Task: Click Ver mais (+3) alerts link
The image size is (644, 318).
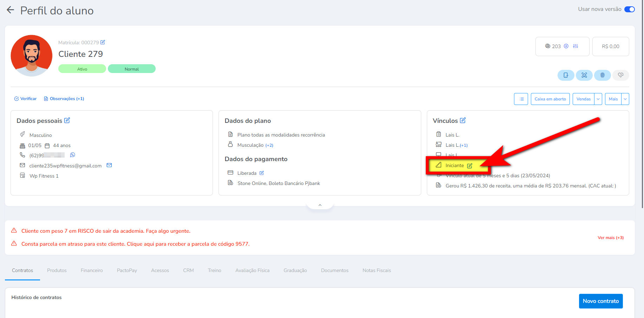Action: (610, 238)
